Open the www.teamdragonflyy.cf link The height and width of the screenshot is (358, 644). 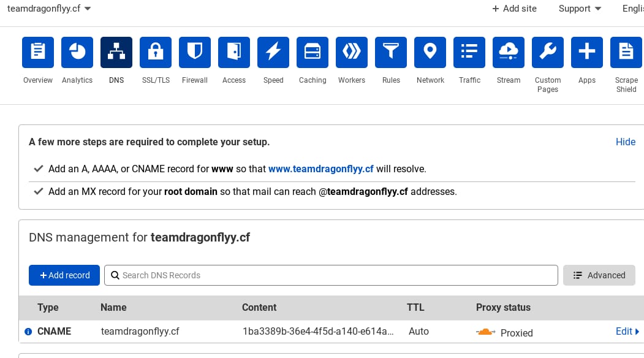click(x=320, y=169)
